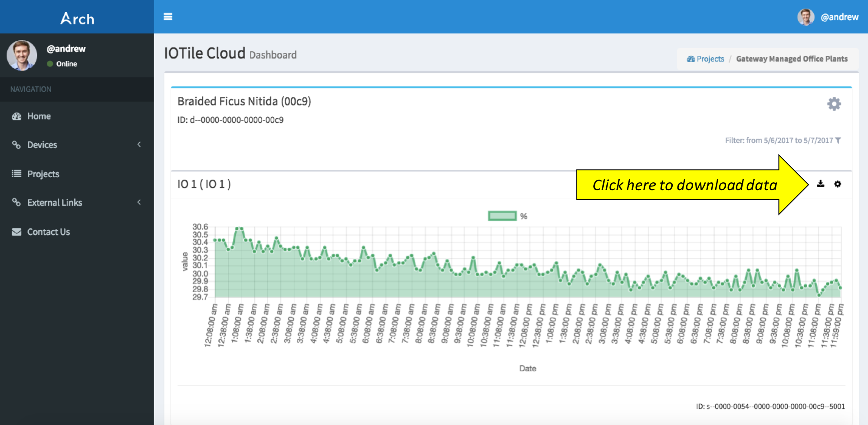Select the IO 1 ( IO 1 ) heading
This screenshot has width=868, height=425.
pyautogui.click(x=204, y=184)
